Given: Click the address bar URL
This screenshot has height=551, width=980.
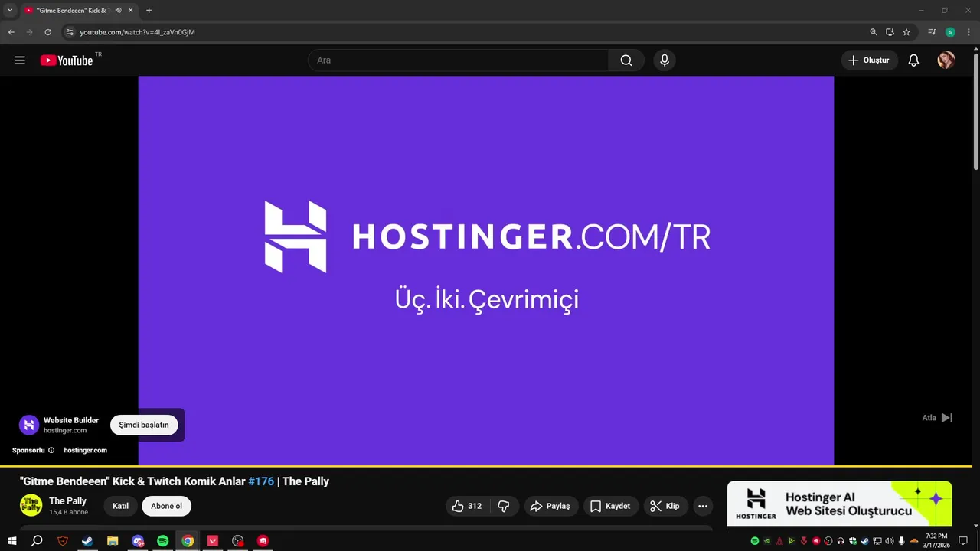Looking at the screenshot, I should click(x=137, y=32).
